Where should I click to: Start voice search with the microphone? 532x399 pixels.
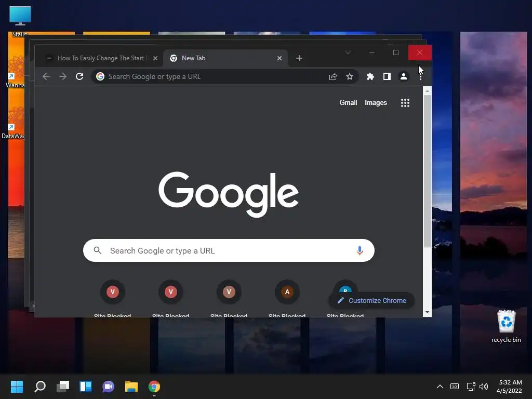tap(360, 250)
